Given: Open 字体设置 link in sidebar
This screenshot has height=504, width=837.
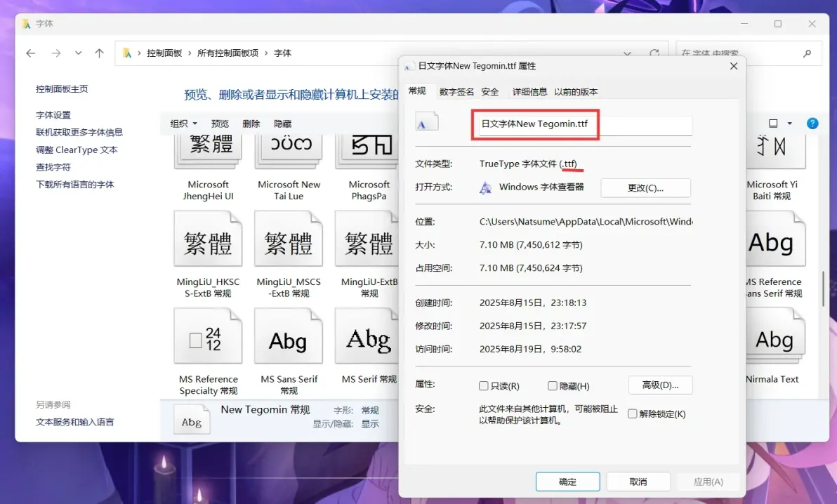Looking at the screenshot, I should 53,115.
